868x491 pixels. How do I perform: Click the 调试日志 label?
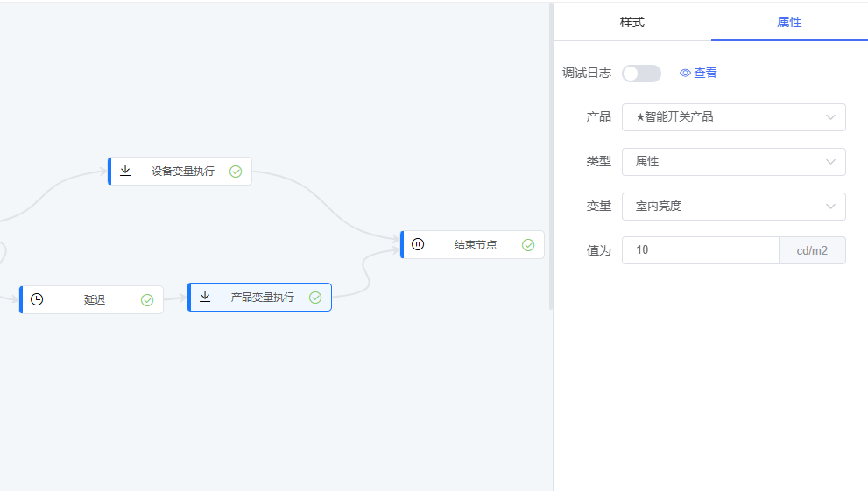pyautogui.click(x=587, y=73)
